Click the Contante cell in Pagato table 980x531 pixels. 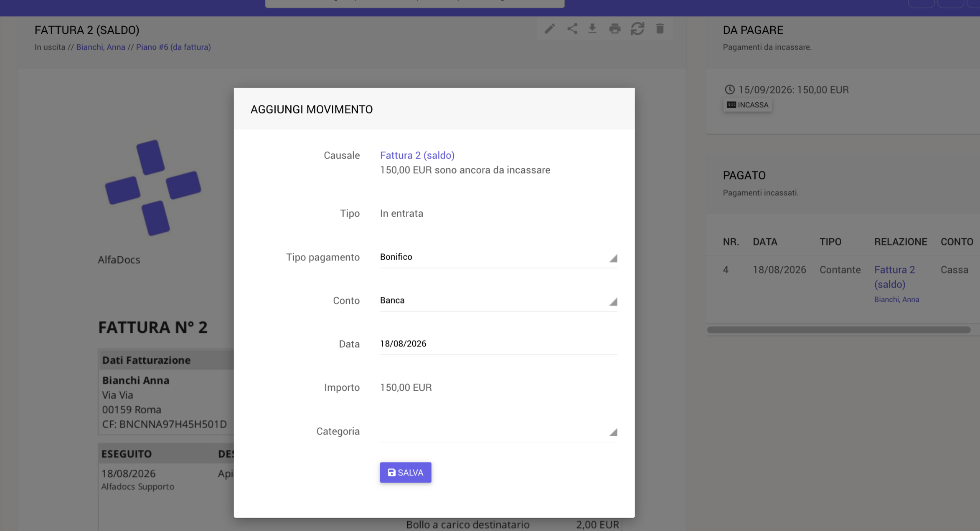[x=840, y=270]
